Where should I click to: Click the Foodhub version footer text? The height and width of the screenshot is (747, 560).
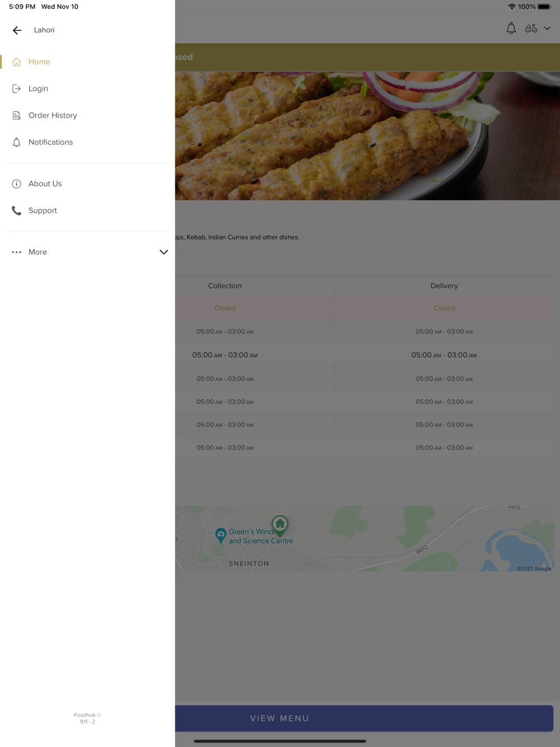tap(87, 718)
